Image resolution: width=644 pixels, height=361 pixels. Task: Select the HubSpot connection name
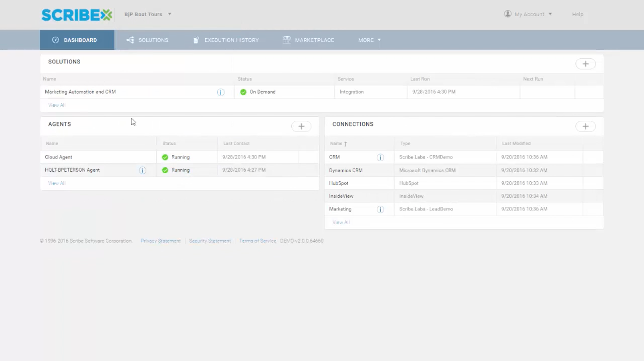point(339,183)
